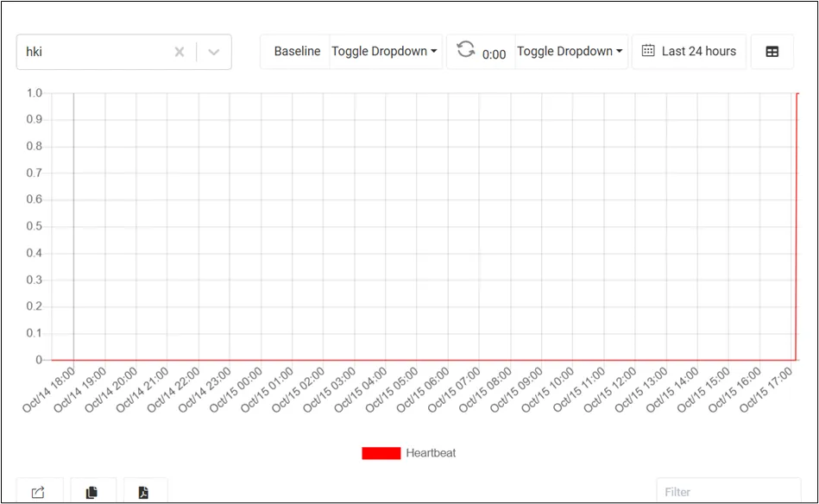Image resolution: width=819 pixels, height=504 pixels.
Task: Open the hki combo box chevron
Action: (x=214, y=52)
